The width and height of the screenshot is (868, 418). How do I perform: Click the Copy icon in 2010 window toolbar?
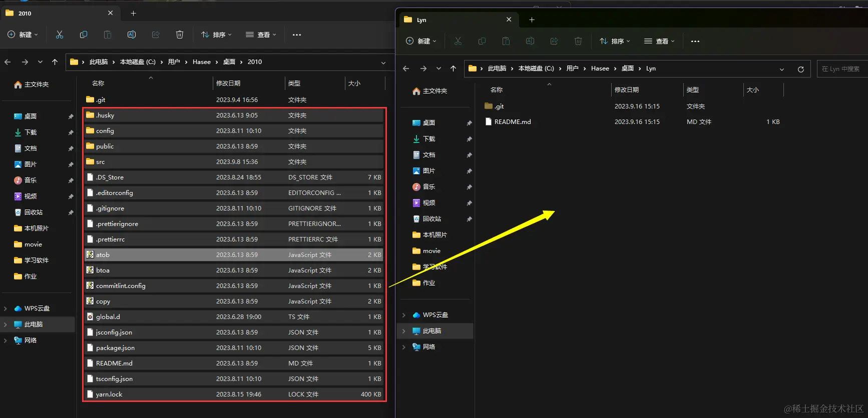84,34
